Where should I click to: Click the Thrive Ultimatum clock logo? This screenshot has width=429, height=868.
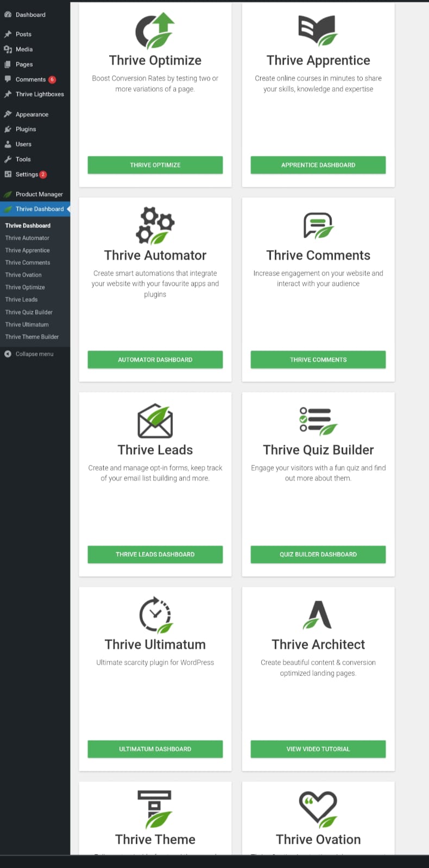155,615
